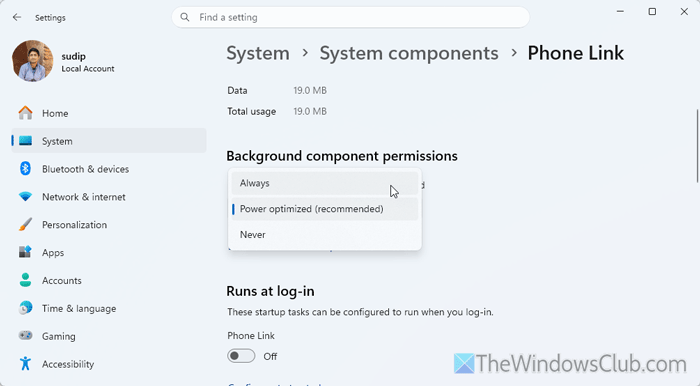The width and height of the screenshot is (700, 386).
Task: Click the Accounts person icon
Action: pyautogui.click(x=25, y=280)
